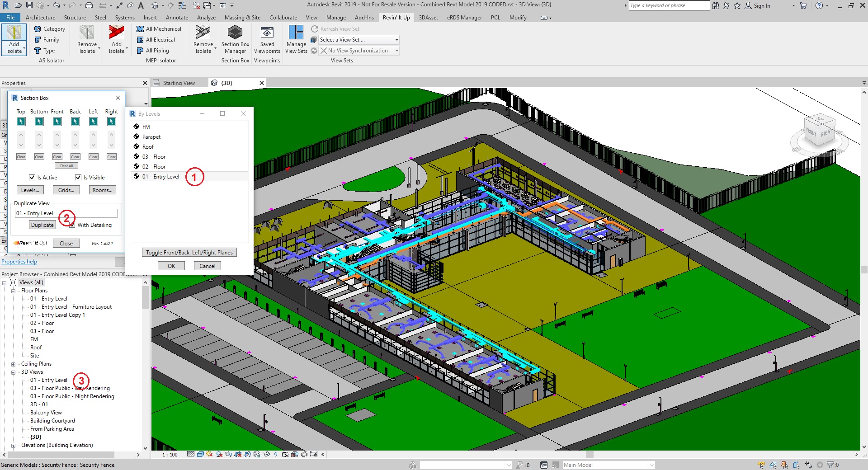Isolate All Electrical elements

click(x=156, y=40)
